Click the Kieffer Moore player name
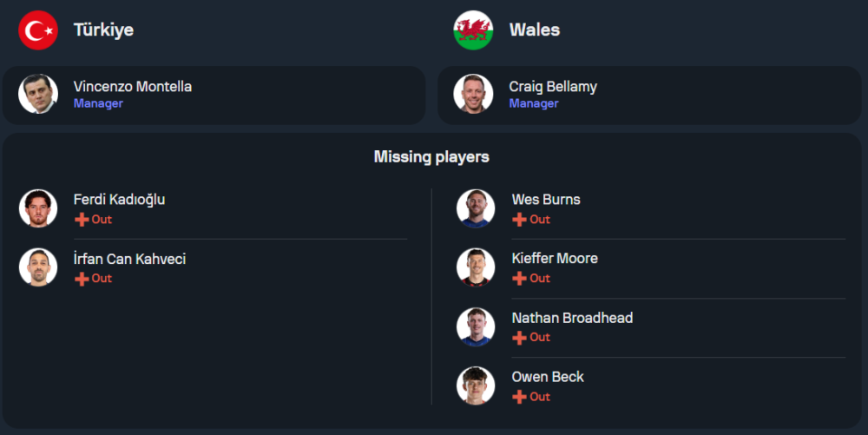The width and height of the screenshot is (868, 435). point(555,259)
